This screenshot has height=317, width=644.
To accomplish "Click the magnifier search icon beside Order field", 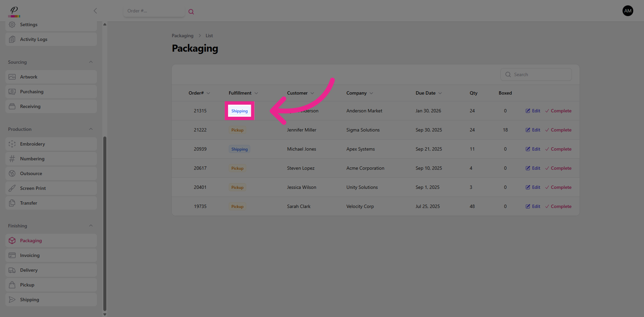I will 191,12.
